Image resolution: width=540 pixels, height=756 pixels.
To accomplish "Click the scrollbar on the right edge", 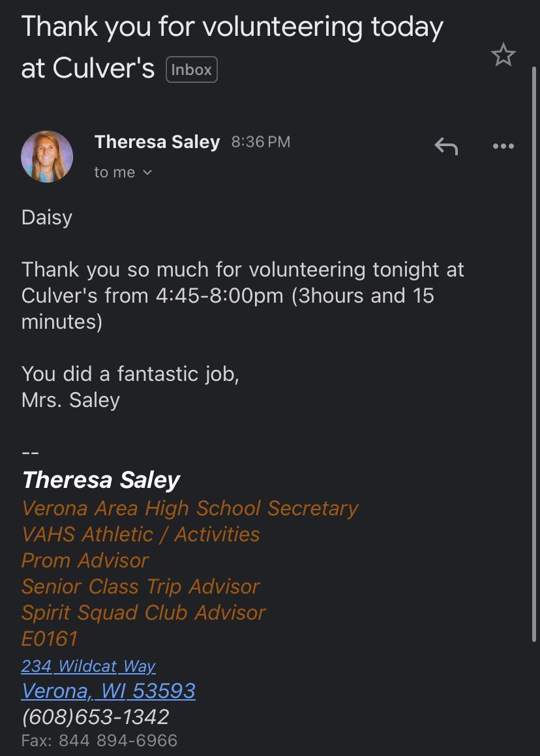I will (x=535, y=352).
